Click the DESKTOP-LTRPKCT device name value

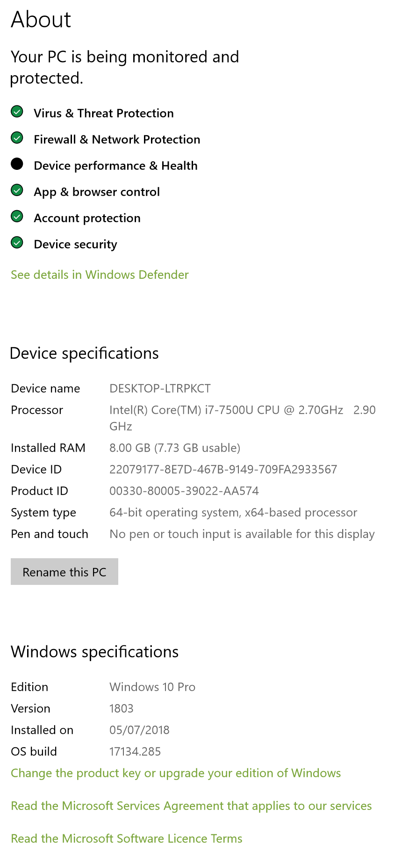click(x=160, y=388)
